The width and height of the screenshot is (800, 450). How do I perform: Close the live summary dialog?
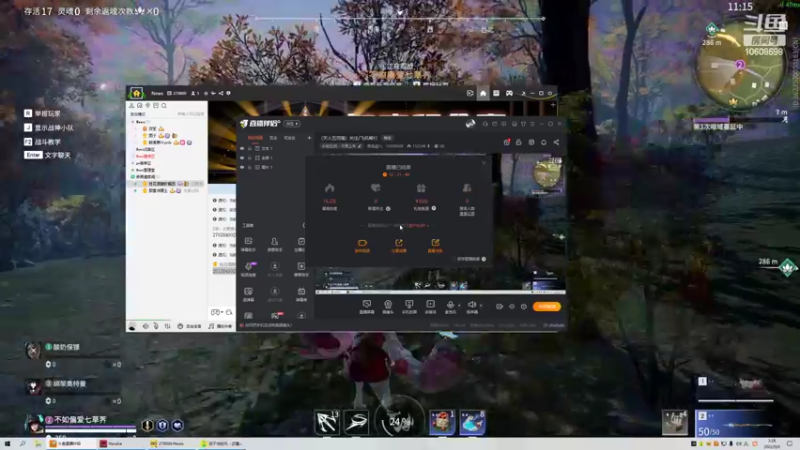coord(484,163)
